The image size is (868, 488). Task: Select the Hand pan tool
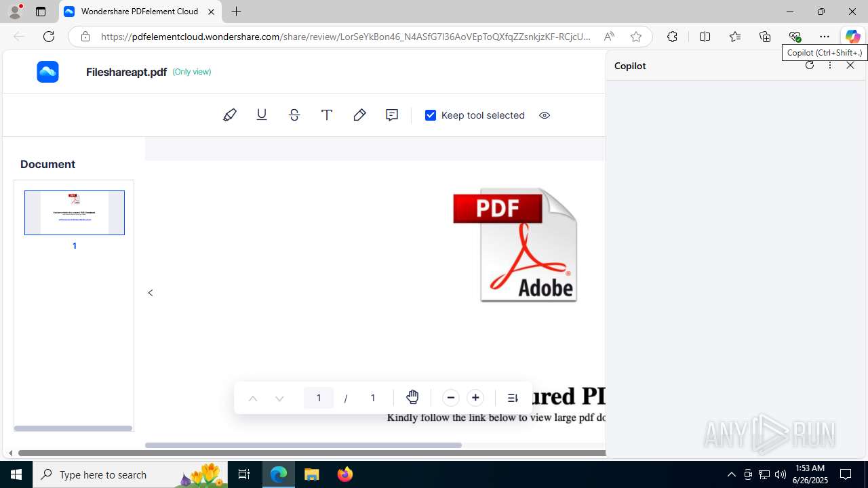pyautogui.click(x=412, y=398)
